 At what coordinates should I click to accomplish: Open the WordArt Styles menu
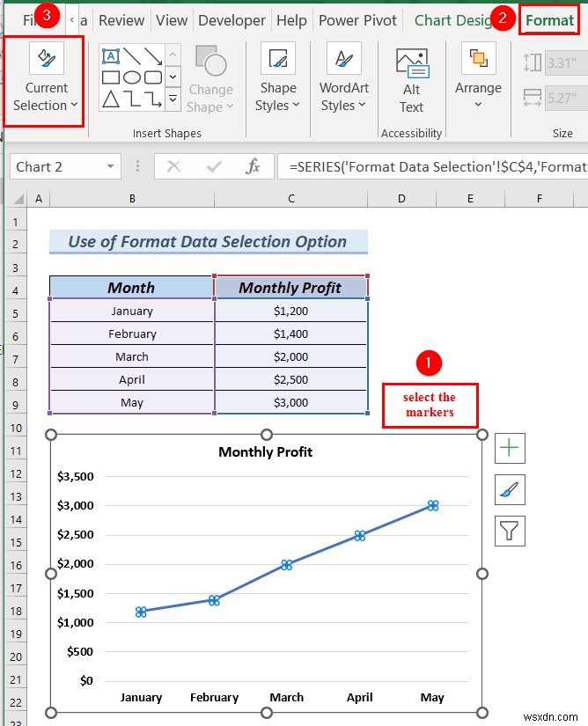tap(343, 77)
